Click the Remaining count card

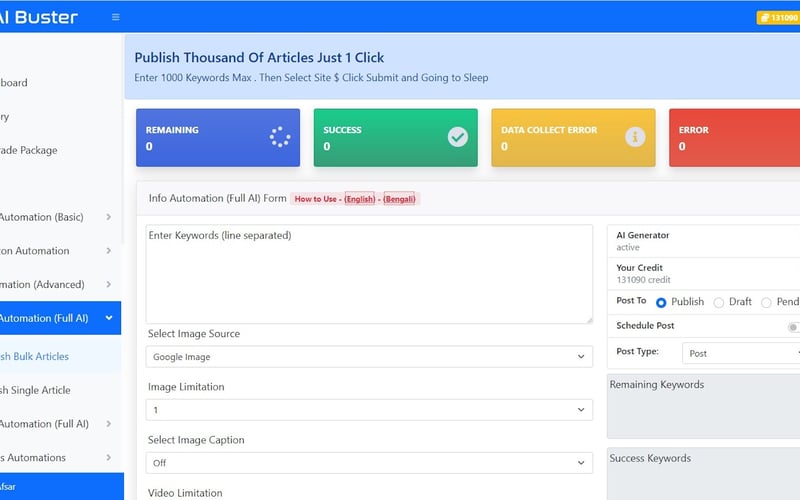pos(218,137)
